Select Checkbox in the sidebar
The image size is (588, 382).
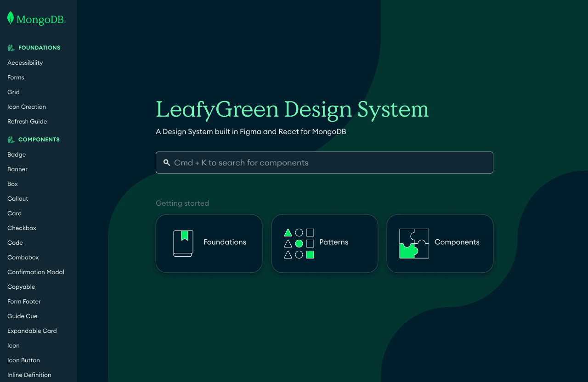[x=22, y=228]
